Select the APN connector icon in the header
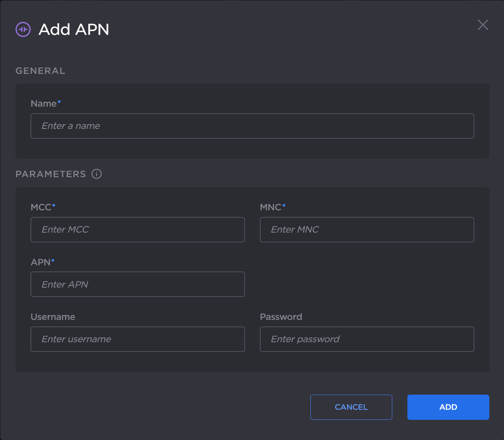Image resolution: width=504 pixels, height=440 pixels. pyautogui.click(x=23, y=29)
